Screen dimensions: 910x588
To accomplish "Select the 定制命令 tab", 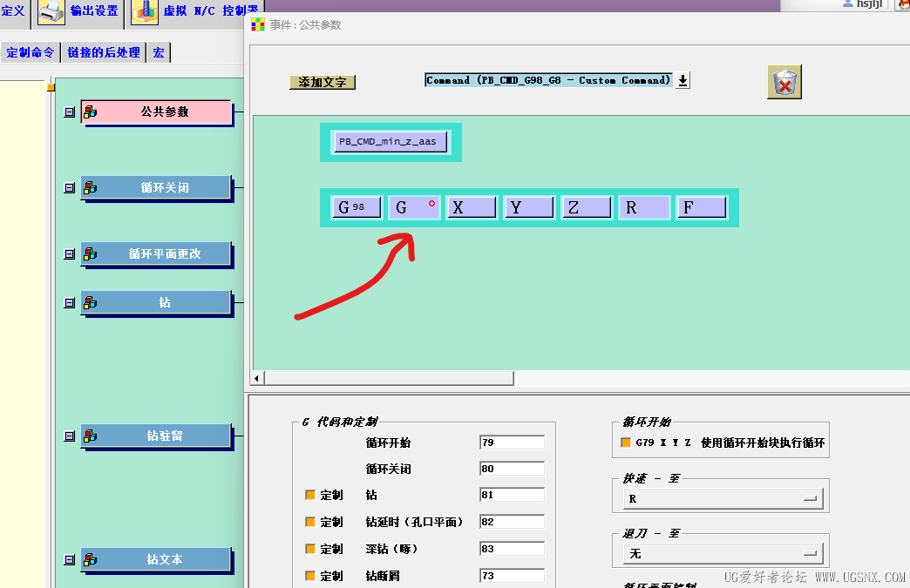I will pyautogui.click(x=30, y=51).
